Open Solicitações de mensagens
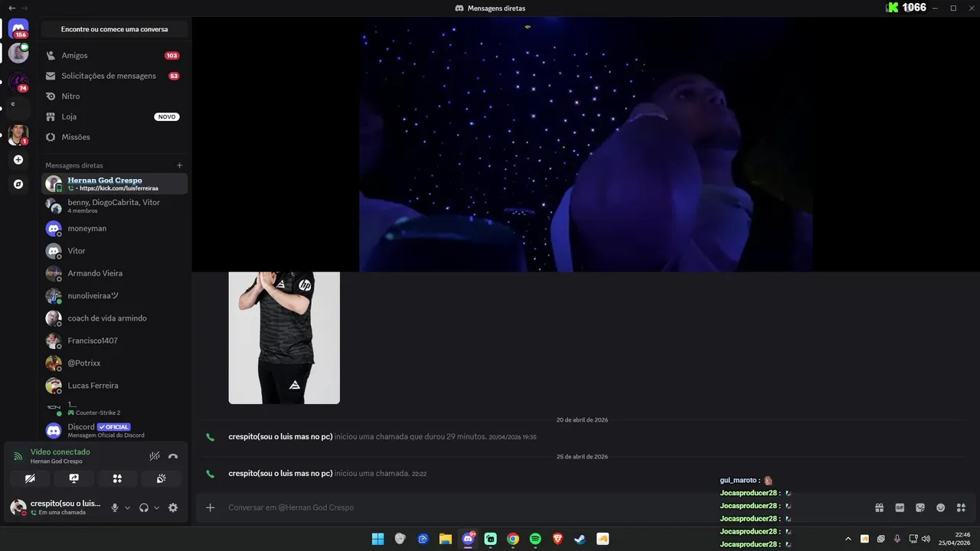Viewport: 980px width, 551px height. 114,76
